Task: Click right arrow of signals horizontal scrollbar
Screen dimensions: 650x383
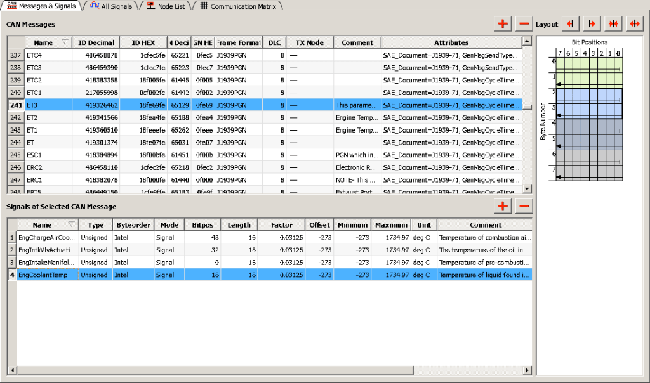Action: click(527, 370)
